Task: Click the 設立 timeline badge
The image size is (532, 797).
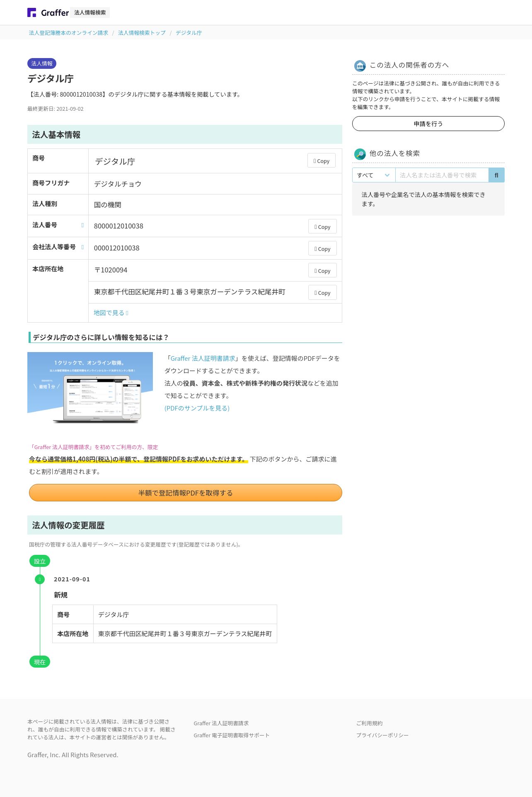Action: coord(40,561)
